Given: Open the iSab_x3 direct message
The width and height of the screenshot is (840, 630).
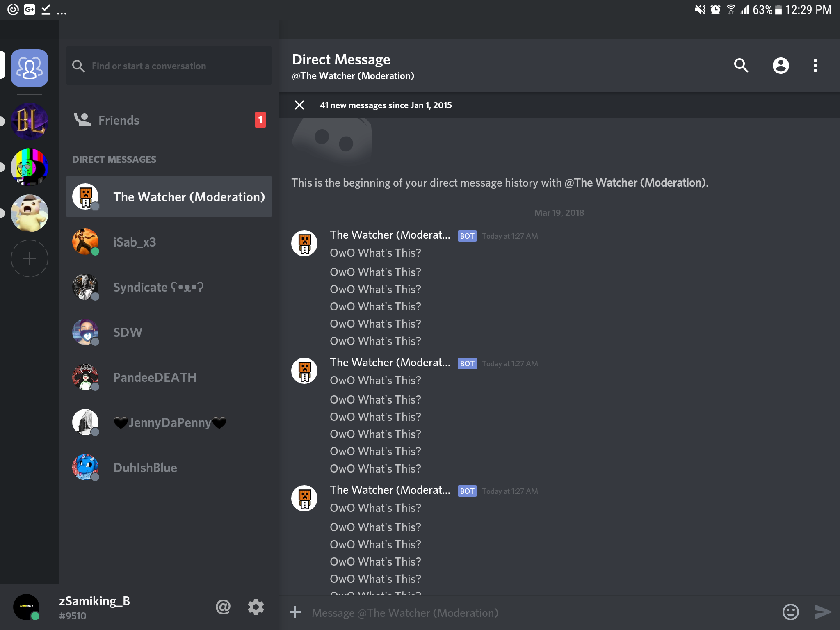Looking at the screenshot, I should pos(169,242).
